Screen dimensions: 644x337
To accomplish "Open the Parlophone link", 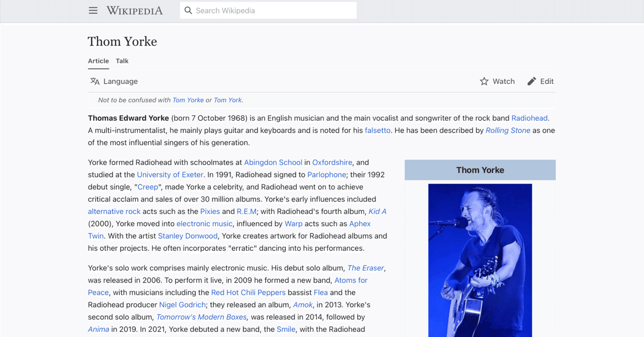I will coord(327,175).
